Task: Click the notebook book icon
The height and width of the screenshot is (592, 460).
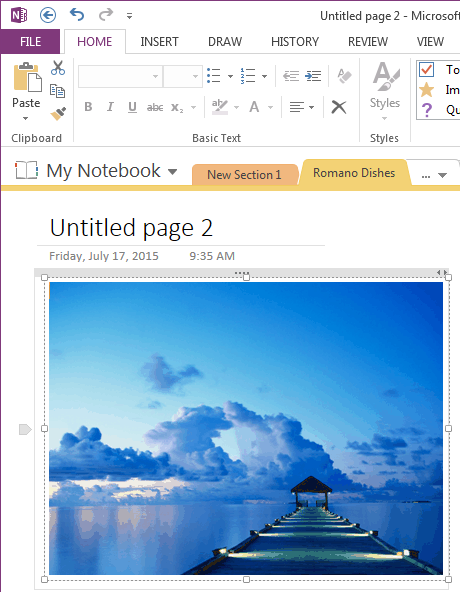Action: (x=26, y=170)
